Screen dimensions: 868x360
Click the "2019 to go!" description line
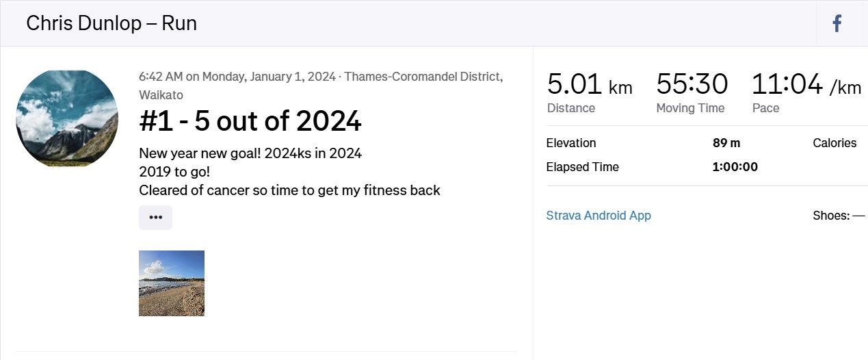pos(174,172)
